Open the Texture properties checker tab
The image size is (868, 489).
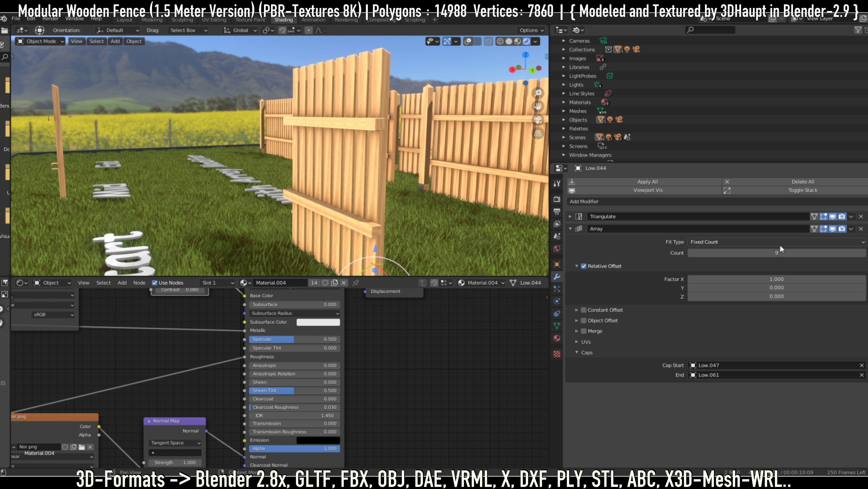tap(557, 354)
